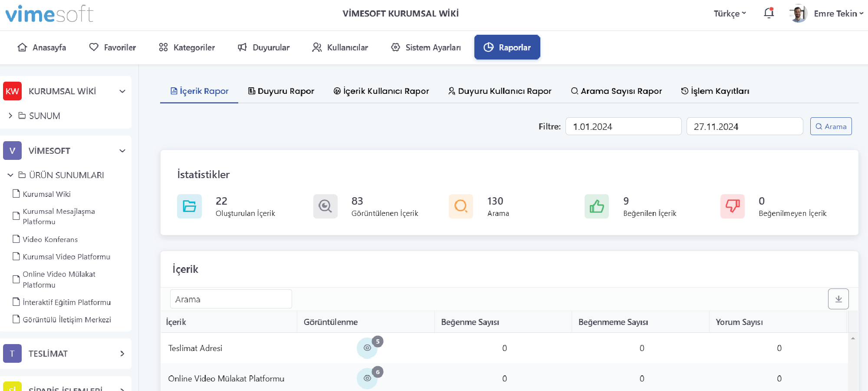Screen dimensions: 868x391
Task: Open Sistem Ayarları
Action: 426,47
